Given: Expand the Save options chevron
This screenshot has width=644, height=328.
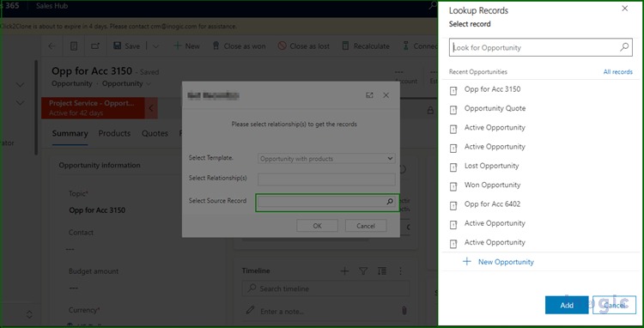Looking at the screenshot, I should tap(155, 46).
